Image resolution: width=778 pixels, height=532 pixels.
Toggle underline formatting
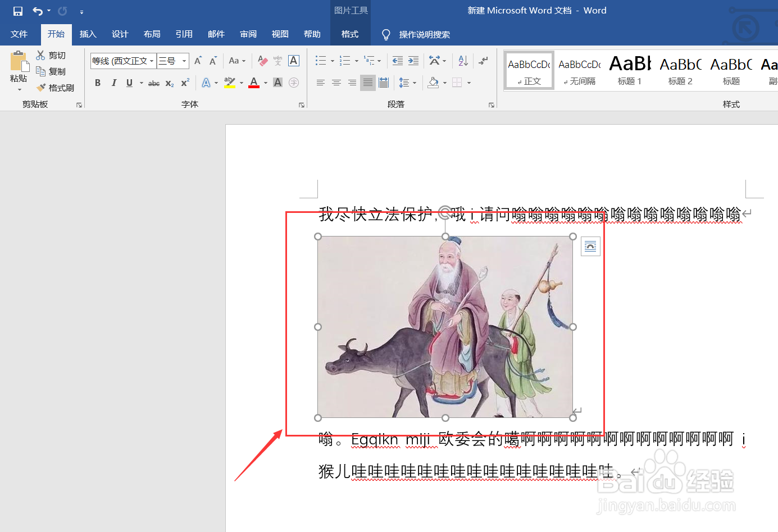tap(129, 83)
